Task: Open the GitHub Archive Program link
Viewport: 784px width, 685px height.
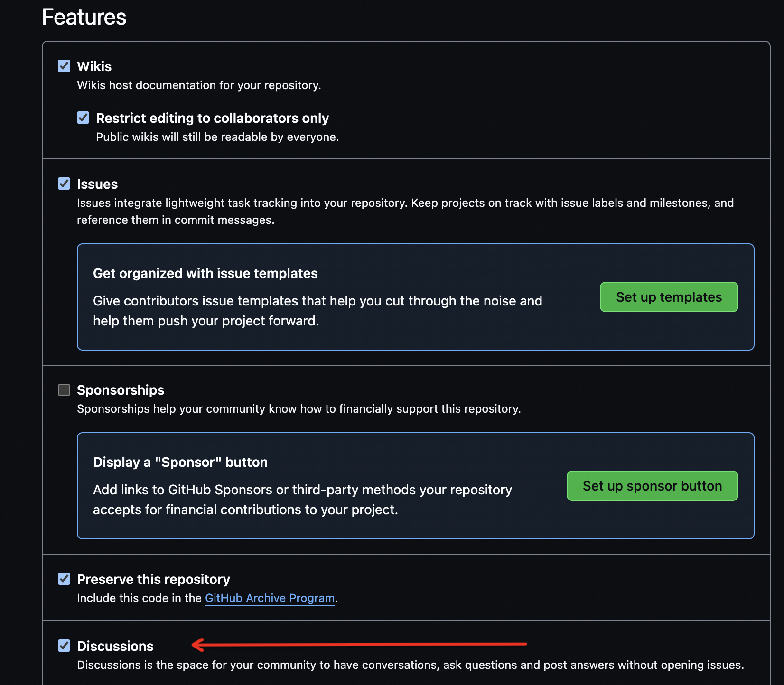Action: [x=270, y=598]
